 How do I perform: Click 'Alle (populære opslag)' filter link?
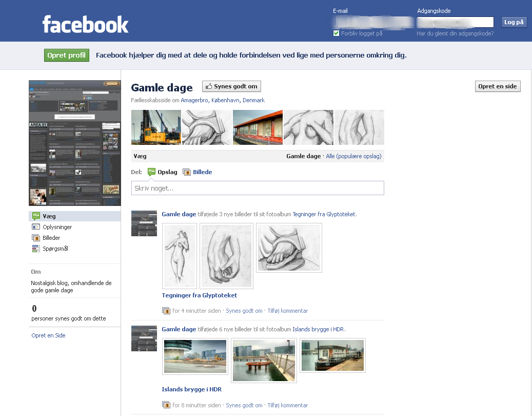353,156
